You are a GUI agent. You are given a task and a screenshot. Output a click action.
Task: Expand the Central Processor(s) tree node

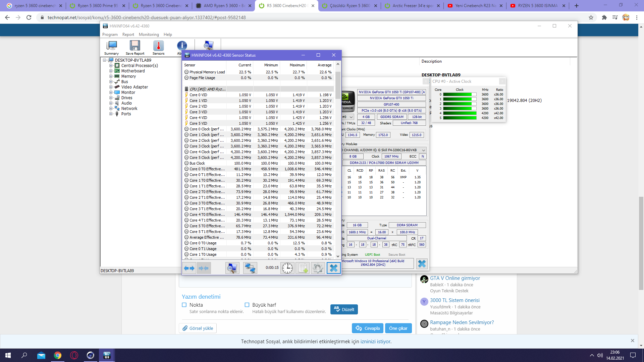tap(111, 66)
